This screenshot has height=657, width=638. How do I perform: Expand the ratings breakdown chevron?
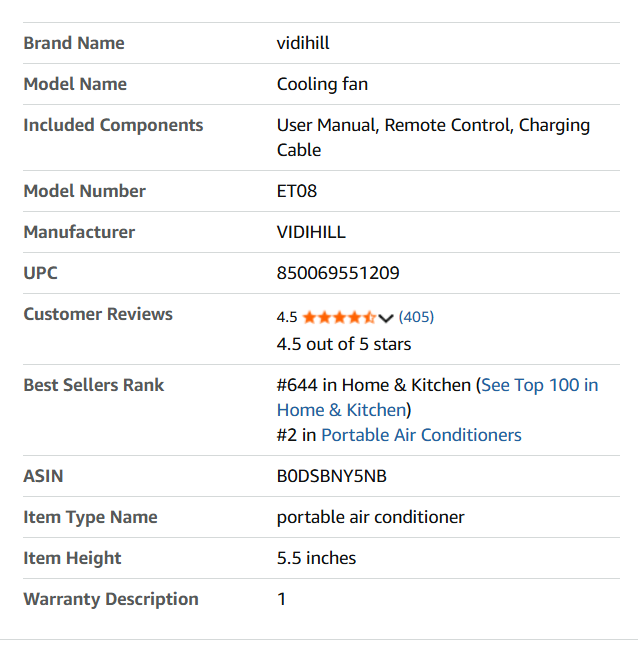pyautogui.click(x=385, y=318)
